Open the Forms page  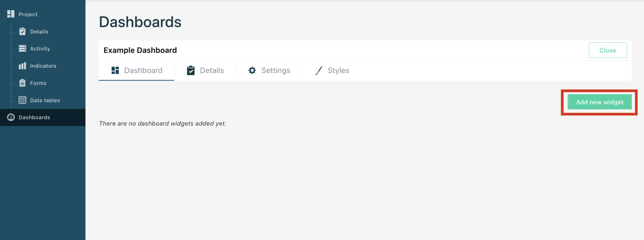tap(38, 83)
